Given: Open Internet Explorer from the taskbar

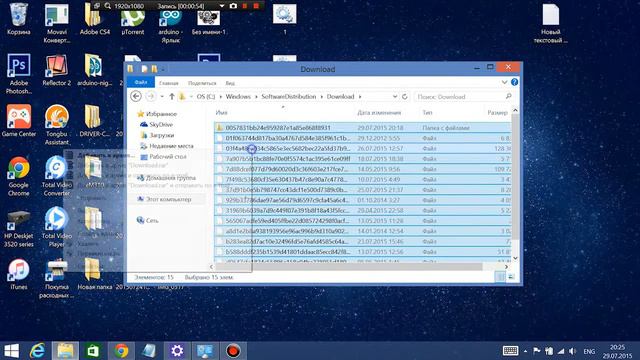Looking at the screenshot, I should point(38,351).
